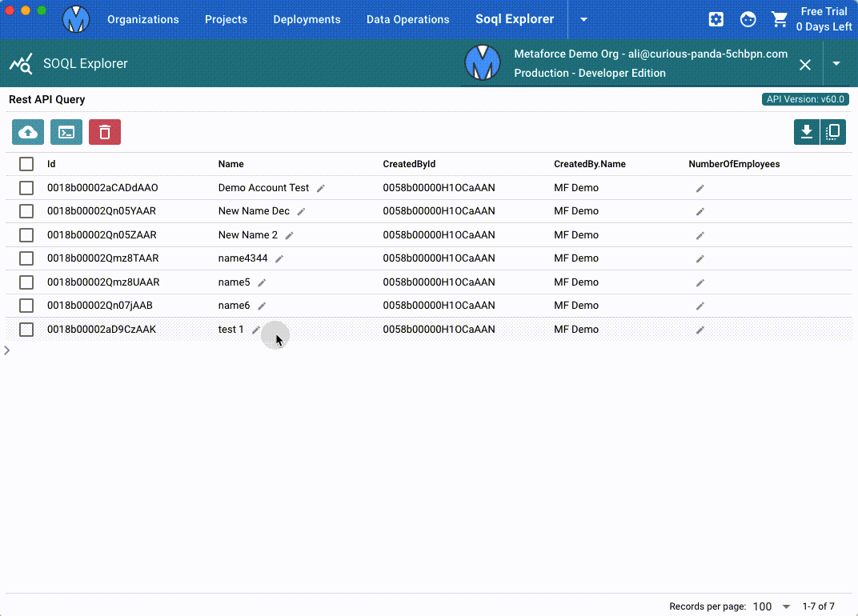The height and width of the screenshot is (616, 858).
Task: Click CreatedById cell in the name5 row
Action: [x=439, y=282]
